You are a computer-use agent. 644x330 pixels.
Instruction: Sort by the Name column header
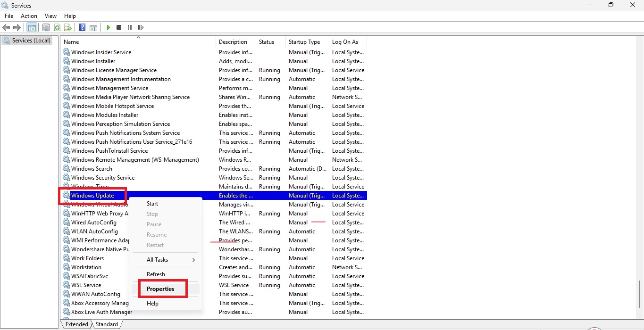point(138,42)
